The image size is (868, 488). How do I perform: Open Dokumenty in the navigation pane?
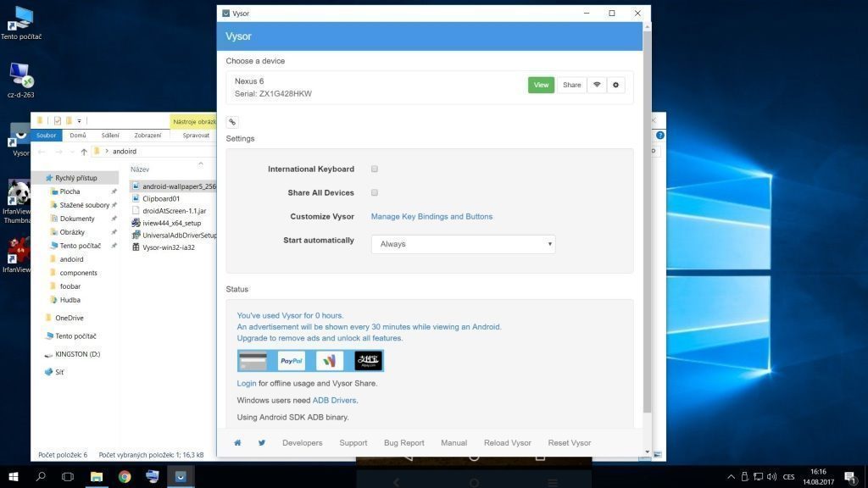(x=77, y=219)
